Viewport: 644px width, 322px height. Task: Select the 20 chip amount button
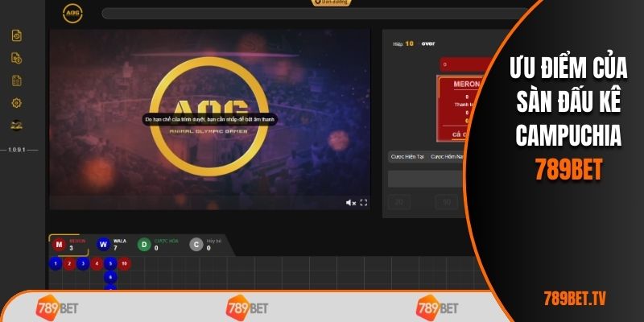tap(398, 202)
